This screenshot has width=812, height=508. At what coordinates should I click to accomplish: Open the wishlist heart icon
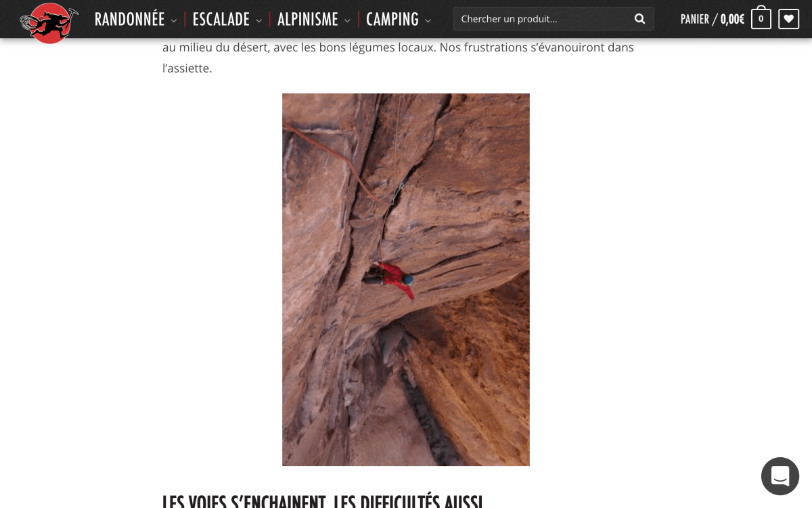click(x=788, y=19)
